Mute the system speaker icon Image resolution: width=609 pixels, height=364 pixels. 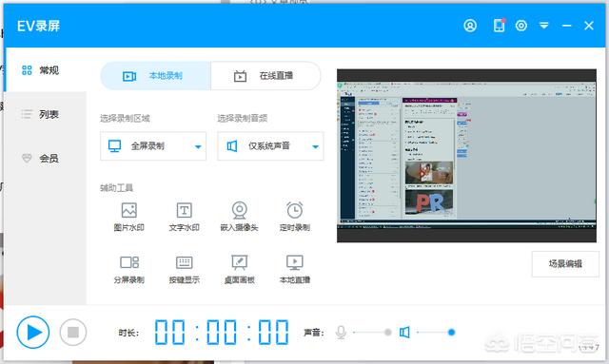[404, 333]
